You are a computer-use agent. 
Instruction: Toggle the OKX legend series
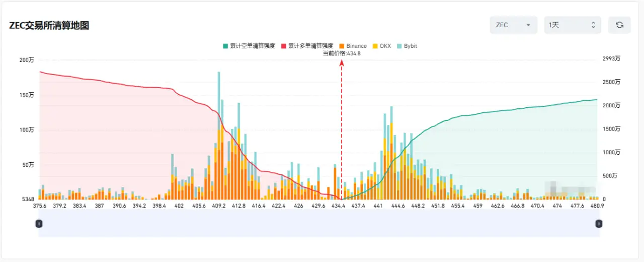pos(382,46)
